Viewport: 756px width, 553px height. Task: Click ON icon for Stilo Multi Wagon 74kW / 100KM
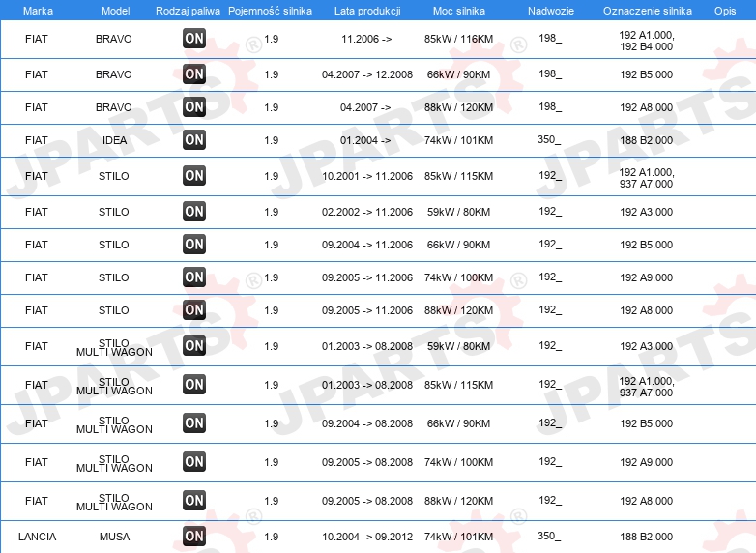tap(194, 462)
